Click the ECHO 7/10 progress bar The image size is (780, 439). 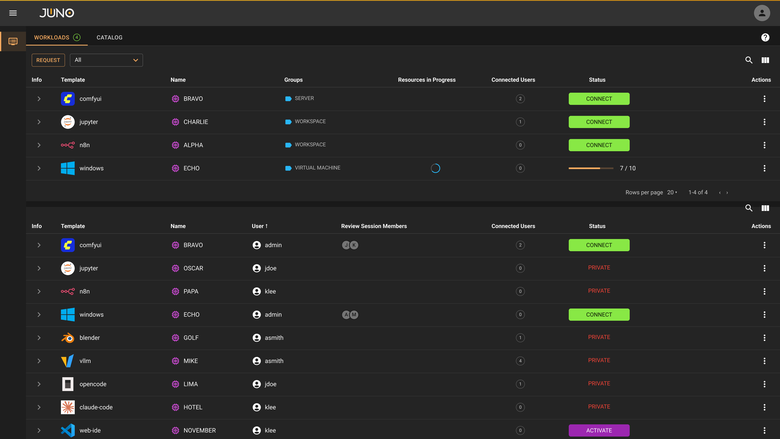tap(591, 169)
